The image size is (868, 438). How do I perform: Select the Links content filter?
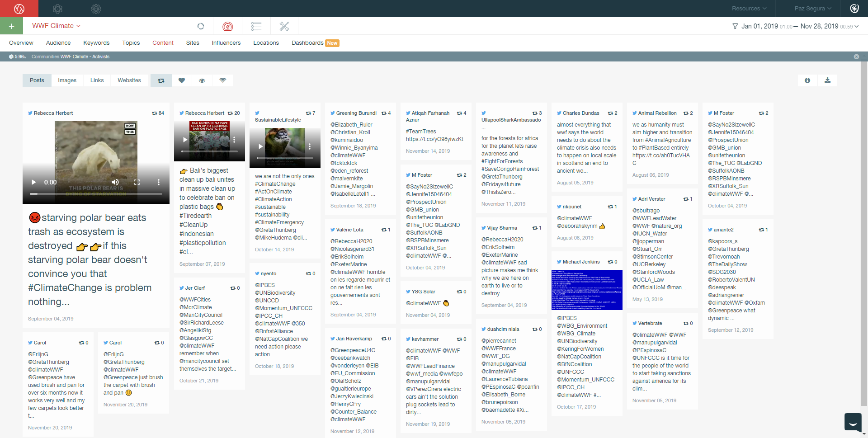point(97,80)
